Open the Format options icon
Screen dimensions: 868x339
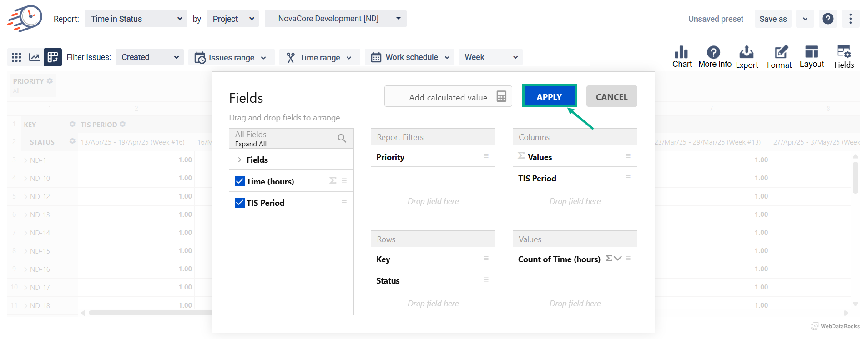(779, 57)
